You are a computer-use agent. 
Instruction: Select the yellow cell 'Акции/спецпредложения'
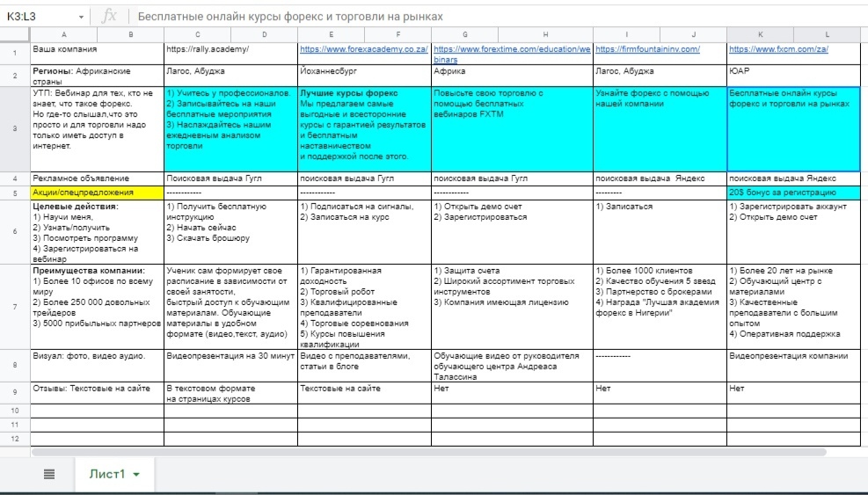coord(97,193)
